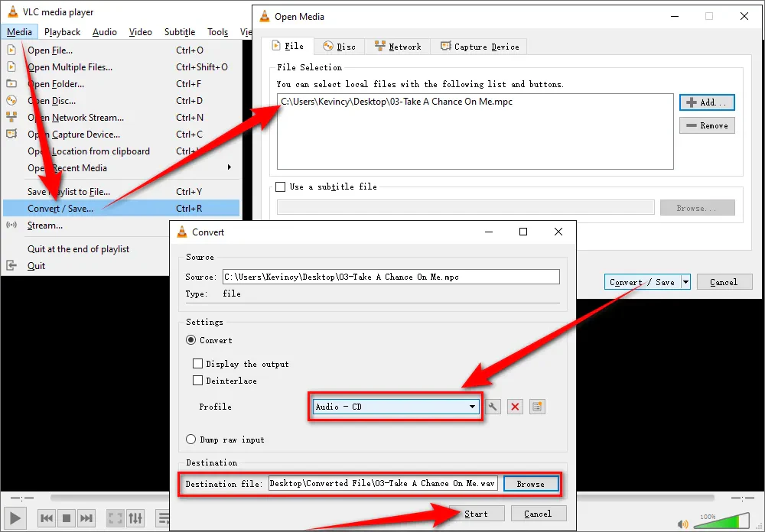Switch to Capture Device tab
Image resolution: width=765 pixels, height=532 pixels.
(x=480, y=47)
